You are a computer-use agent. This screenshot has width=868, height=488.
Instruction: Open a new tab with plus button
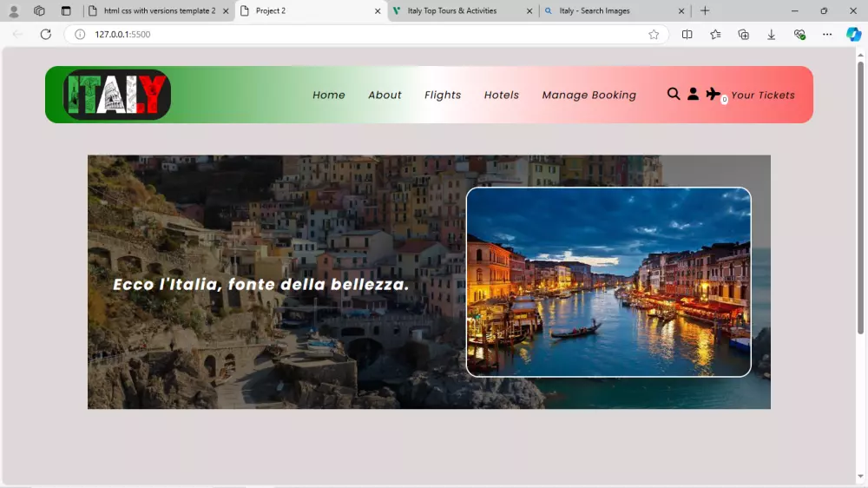705,10
